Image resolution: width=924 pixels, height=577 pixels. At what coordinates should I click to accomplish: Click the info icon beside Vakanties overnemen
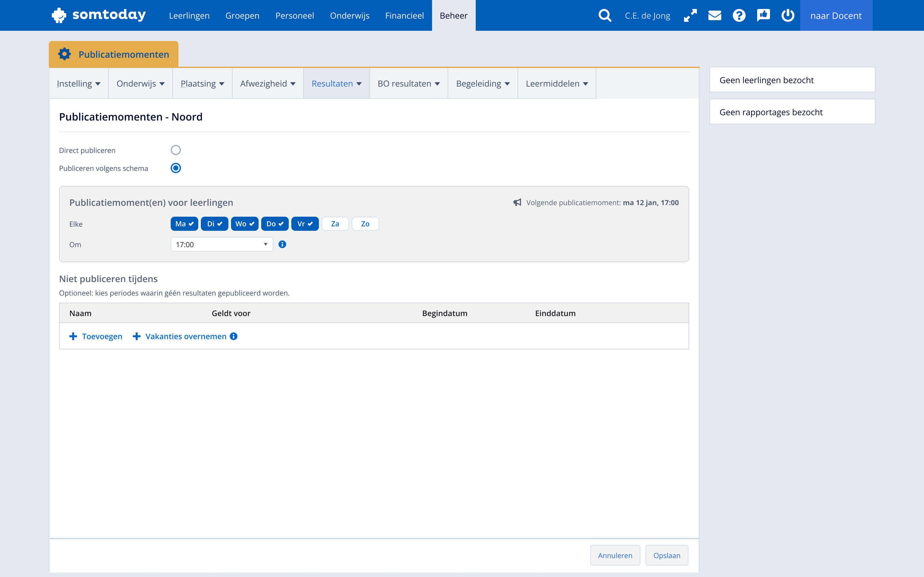[x=234, y=336]
